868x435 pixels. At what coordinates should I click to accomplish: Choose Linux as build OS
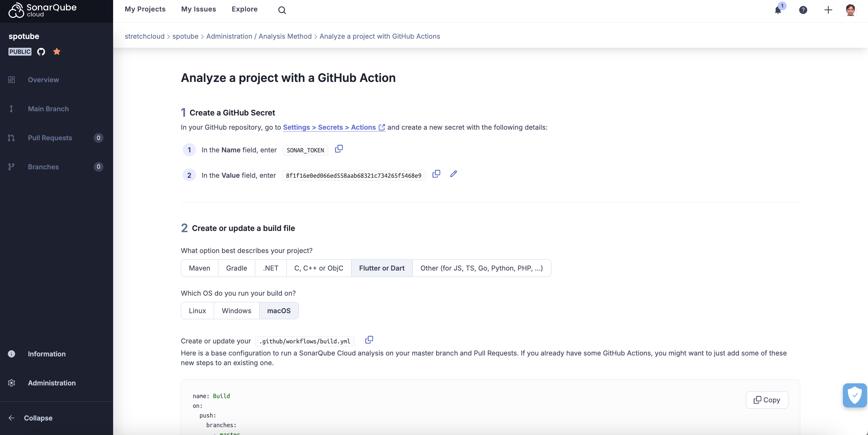pos(197,310)
